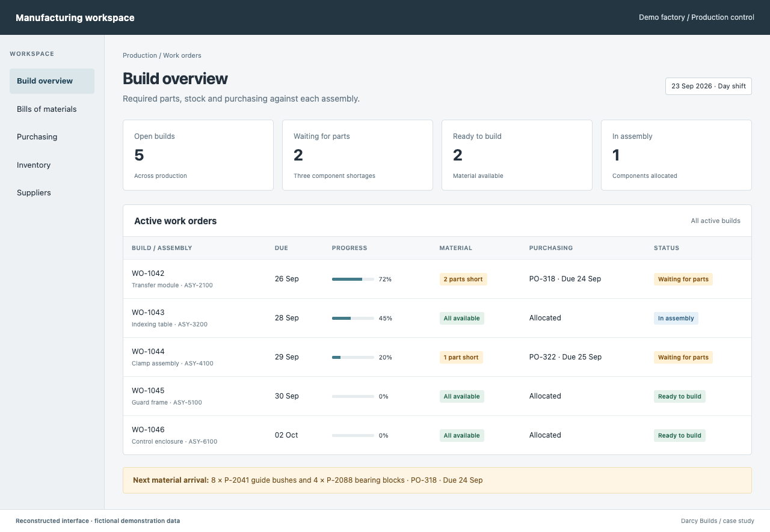Click the 72% progress bar for WO-1042
The height and width of the screenshot is (532, 770).
(353, 279)
